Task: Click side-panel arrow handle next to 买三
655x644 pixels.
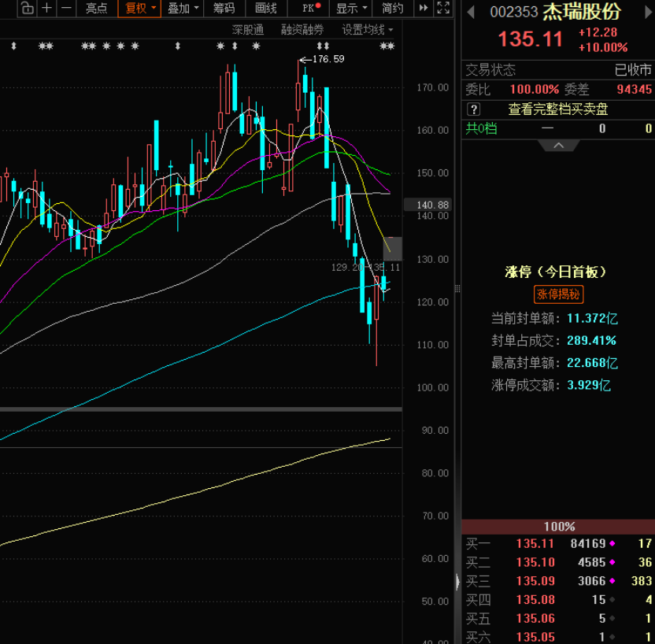Action: (457, 581)
